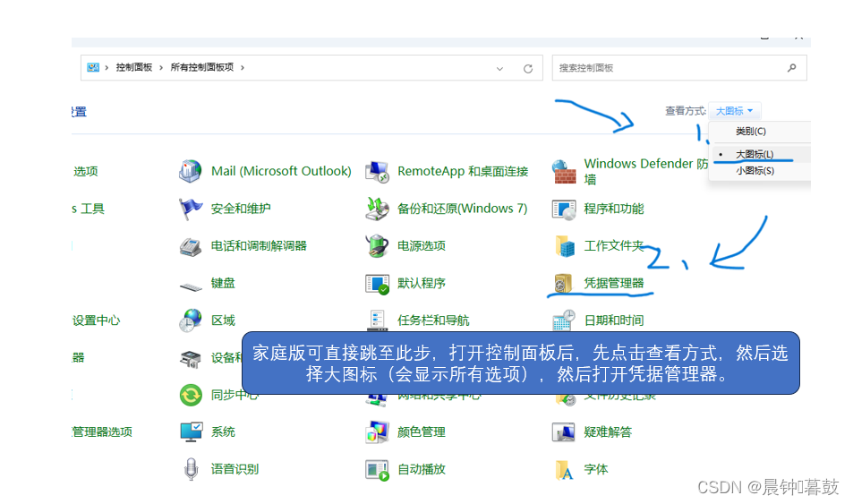
Task: Expand chevron after 所有控制面板项 breadcrumb
Action: pos(242,67)
